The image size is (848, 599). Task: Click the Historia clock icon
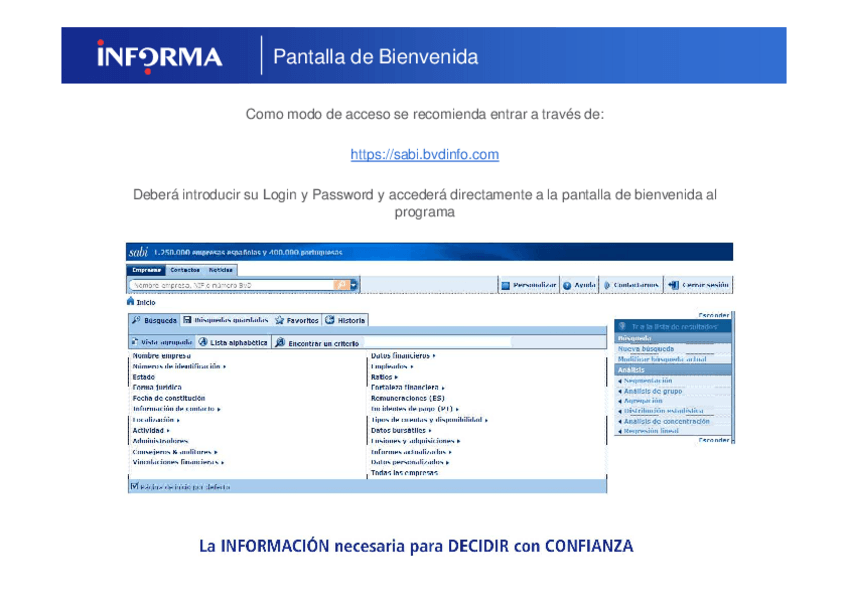click(329, 320)
